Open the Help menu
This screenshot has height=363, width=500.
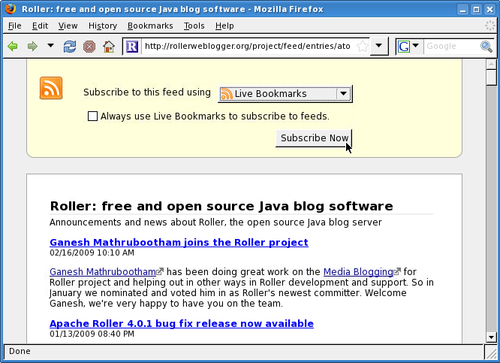click(x=224, y=26)
